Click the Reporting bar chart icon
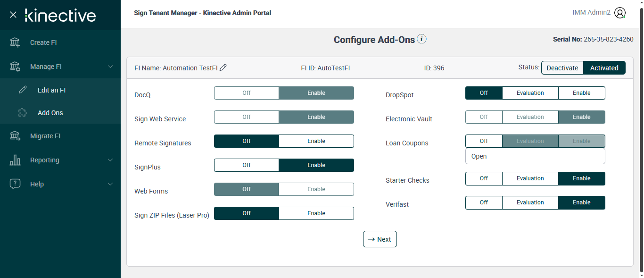644x278 pixels. [15, 160]
